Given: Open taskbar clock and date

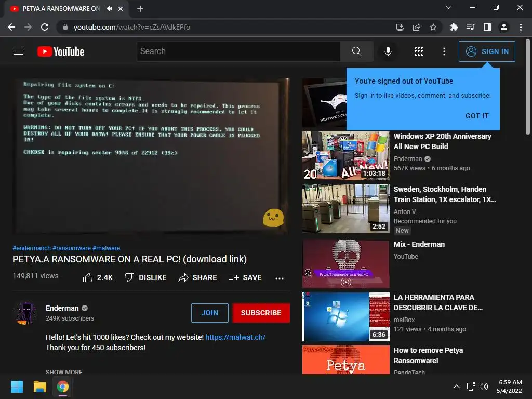Looking at the screenshot, I should pos(510,387).
